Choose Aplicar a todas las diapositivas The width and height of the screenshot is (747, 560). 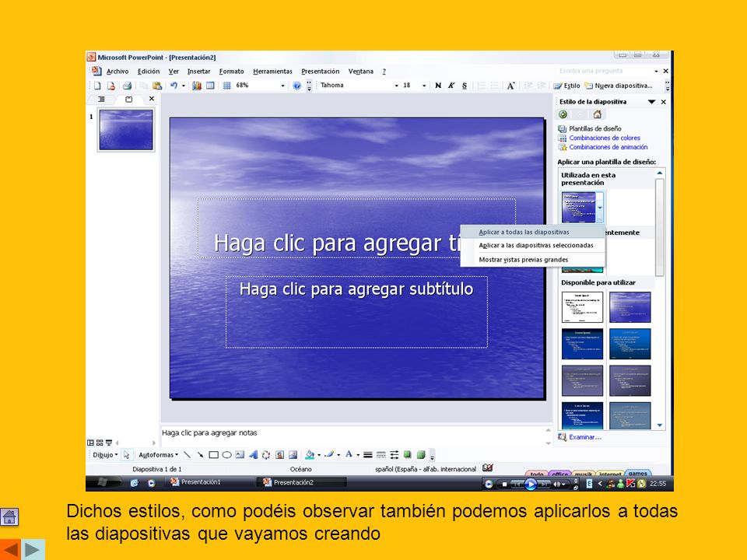pos(533,233)
